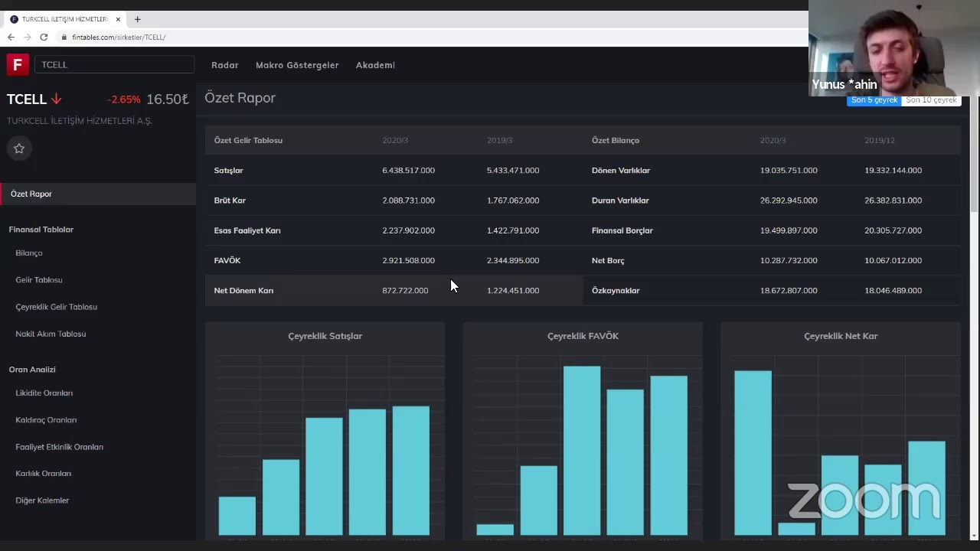Click the Çeyreklik FAVÖK chart title

pyautogui.click(x=583, y=336)
